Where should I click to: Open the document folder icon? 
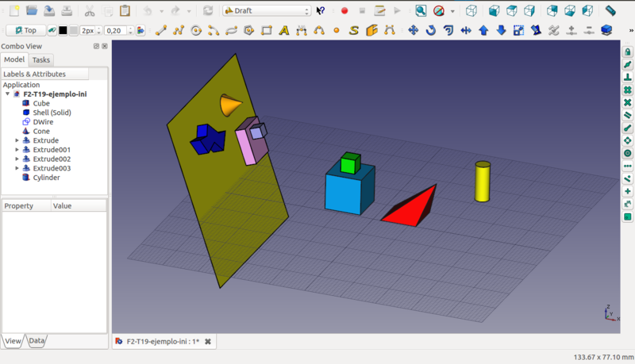[x=32, y=11]
